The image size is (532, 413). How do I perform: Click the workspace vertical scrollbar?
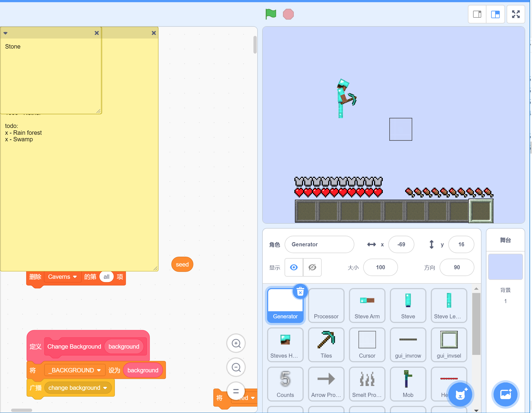(255, 45)
